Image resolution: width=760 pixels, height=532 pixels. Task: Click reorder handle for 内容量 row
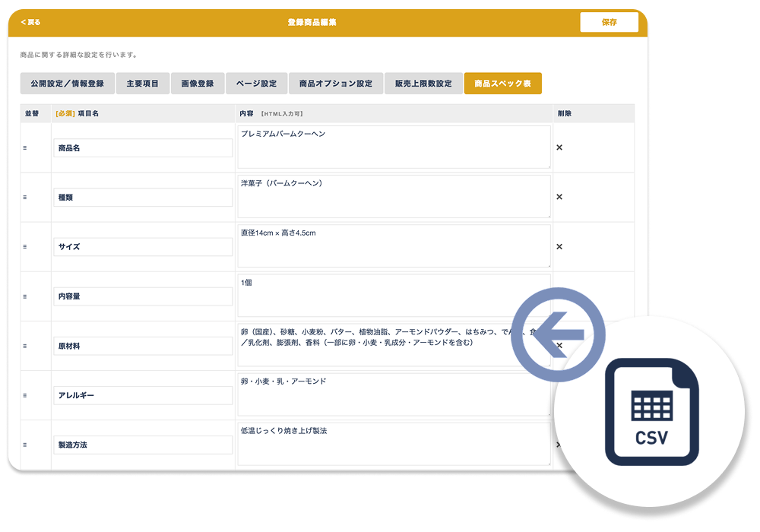25,296
